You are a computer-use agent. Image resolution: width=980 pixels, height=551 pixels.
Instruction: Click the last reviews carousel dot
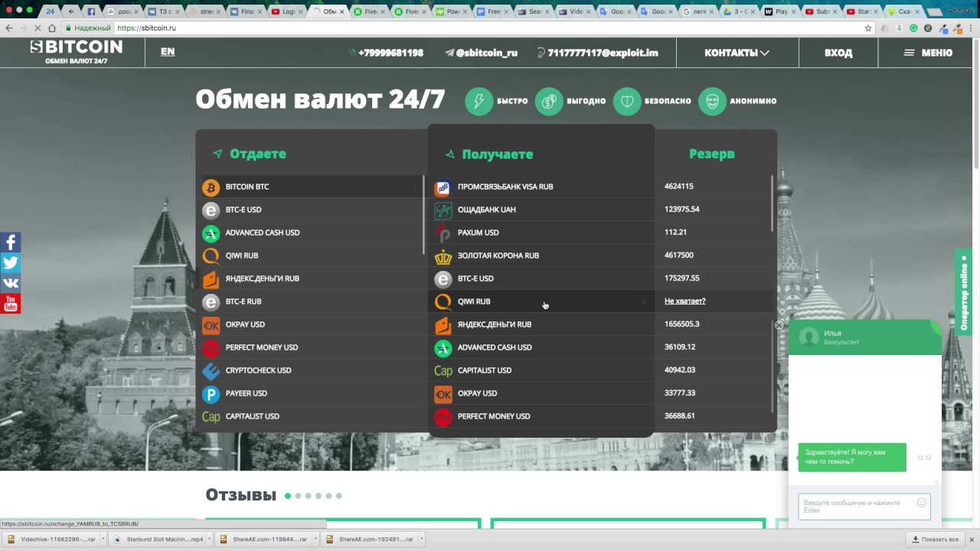pyautogui.click(x=338, y=496)
